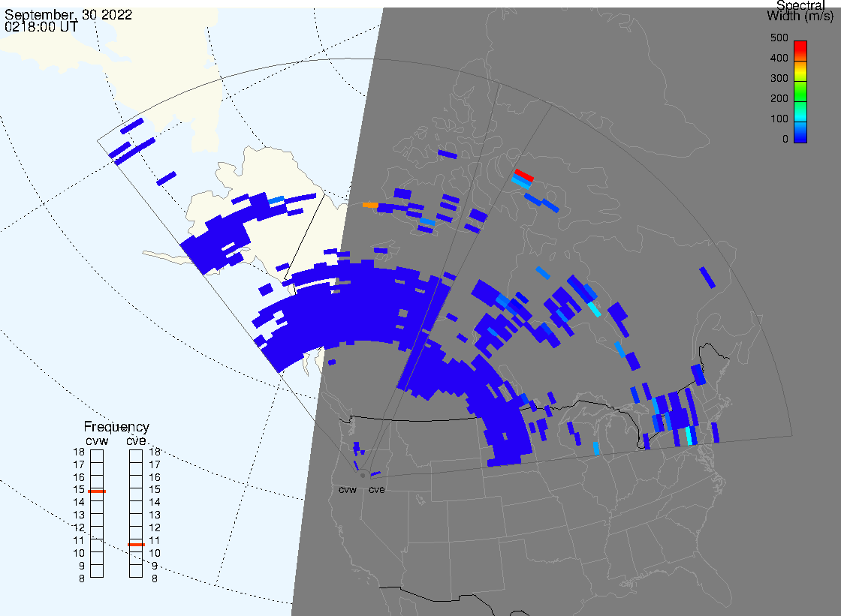Click the red high spectral width cell
Viewport: 841px width, 616px height.
click(524, 176)
